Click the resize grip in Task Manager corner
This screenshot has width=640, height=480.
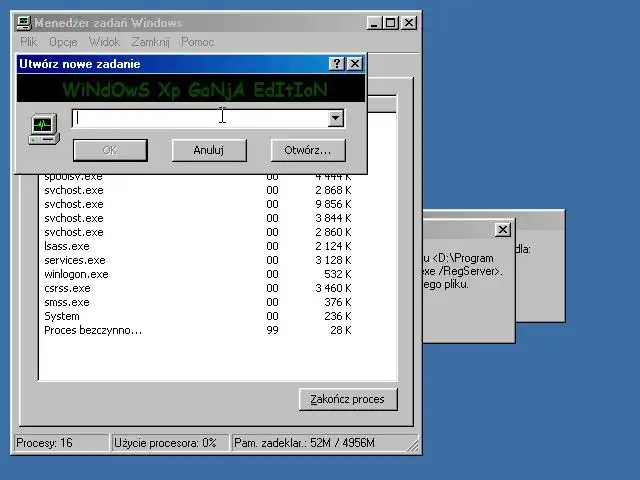tap(413, 446)
